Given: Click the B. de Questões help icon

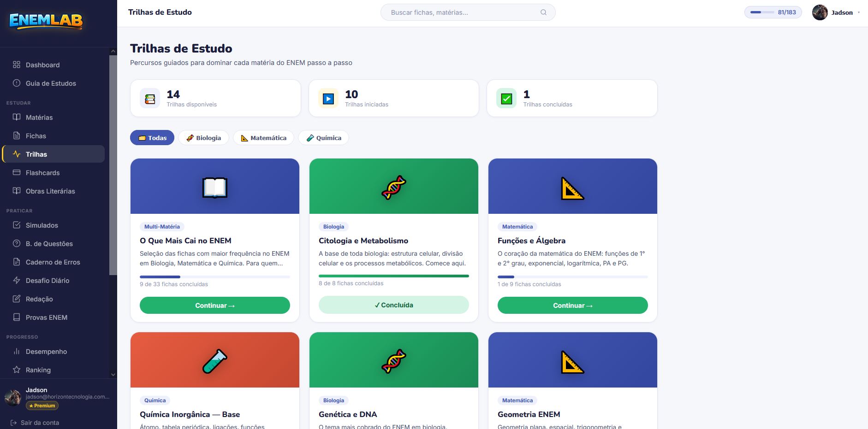Looking at the screenshot, I should [17, 243].
